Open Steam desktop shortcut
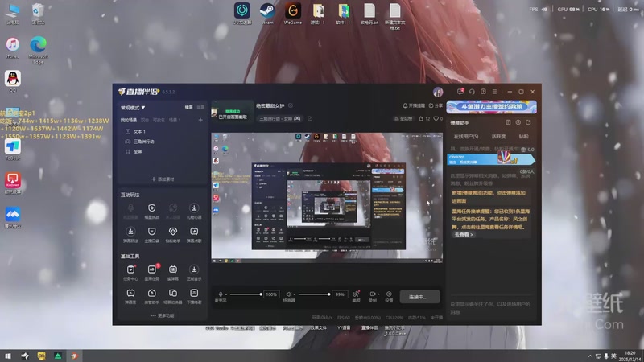The height and width of the screenshot is (362, 644). pyautogui.click(x=267, y=14)
